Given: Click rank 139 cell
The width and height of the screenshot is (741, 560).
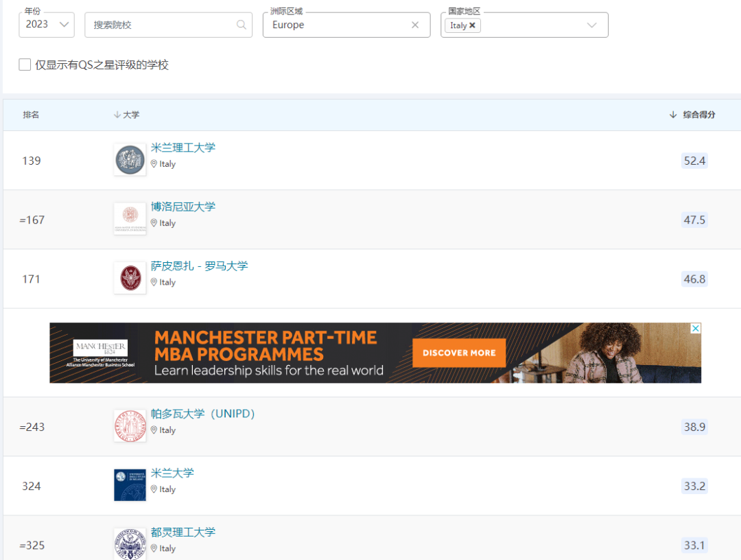Looking at the screenshot, I should (32, 161).
